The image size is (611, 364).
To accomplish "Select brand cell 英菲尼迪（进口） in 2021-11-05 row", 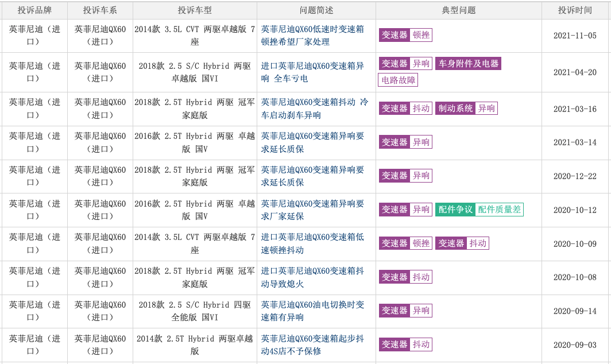I will tap(34, 36).
